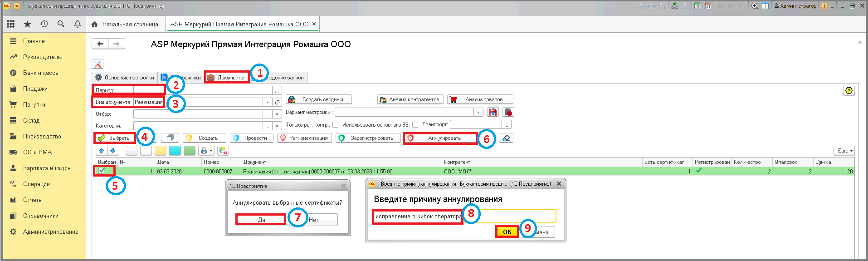Select the yellow color button

pos(161,151)
